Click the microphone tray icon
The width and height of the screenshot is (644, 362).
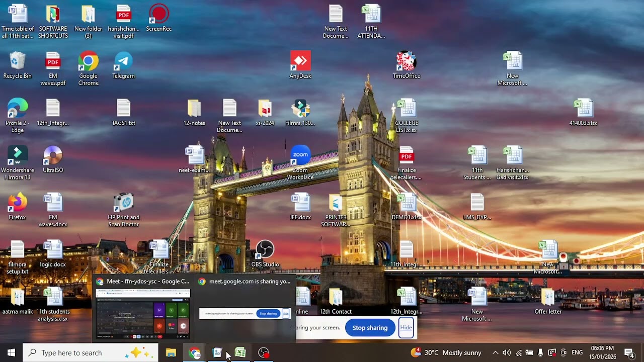coord(540,353)
